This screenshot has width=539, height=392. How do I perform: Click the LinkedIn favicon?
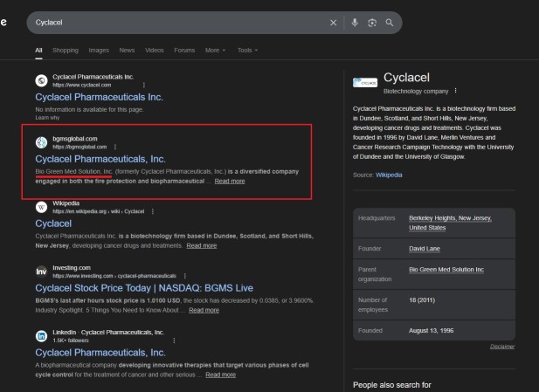pyautogui.click(x=41, y=336)
